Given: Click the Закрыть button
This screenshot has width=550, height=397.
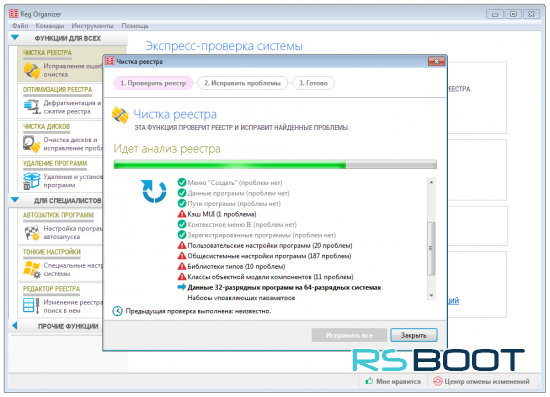Looking at the screenshot, I should click(414, 335).
